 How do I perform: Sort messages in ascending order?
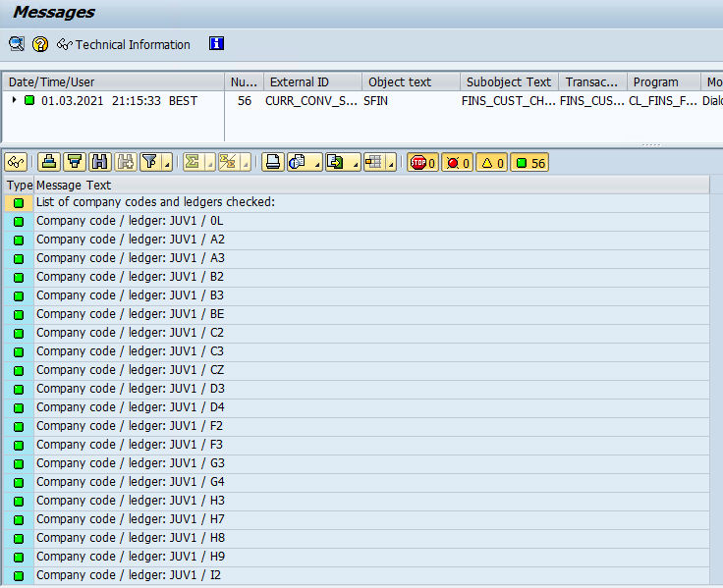pos(49,162)
